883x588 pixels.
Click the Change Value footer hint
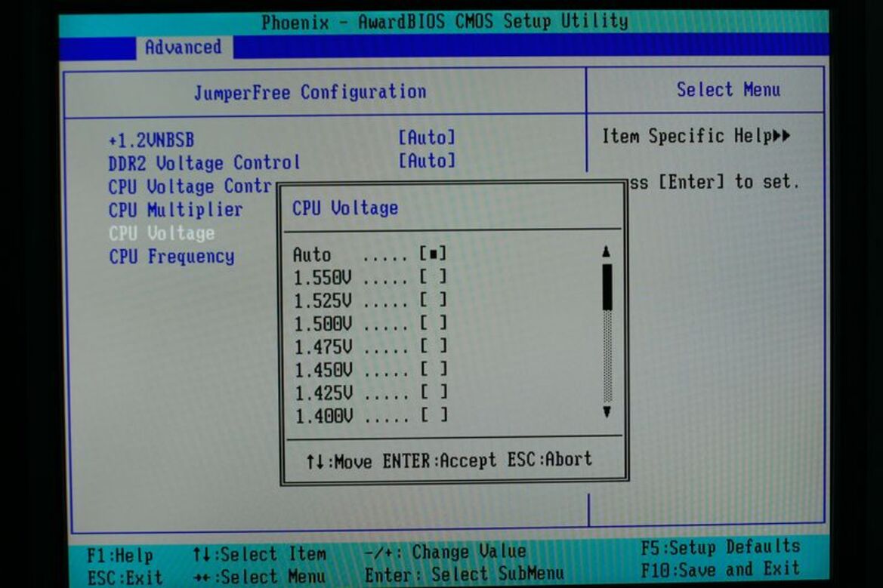(446, 552)
